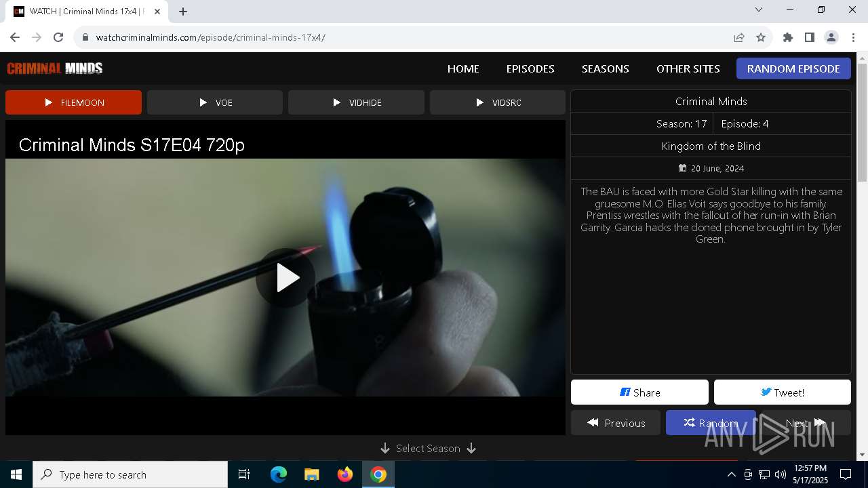The image size is (868, 488).
Task: Go back in browser history
Action: [x=15, y=37]
